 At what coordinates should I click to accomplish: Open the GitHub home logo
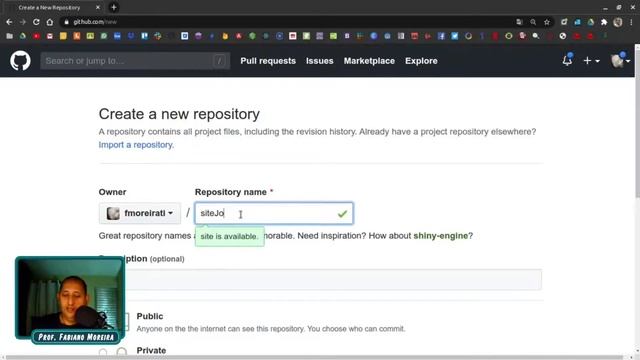tap(20, 61)
